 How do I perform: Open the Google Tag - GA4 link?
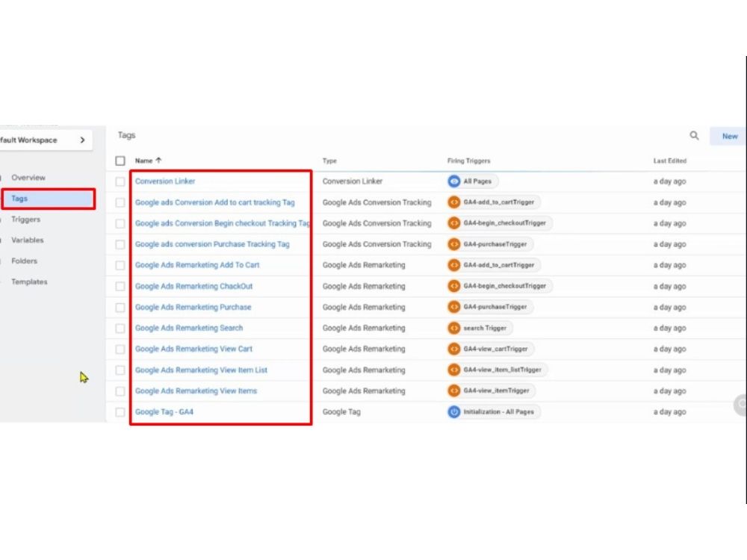(x=164, y=412)
